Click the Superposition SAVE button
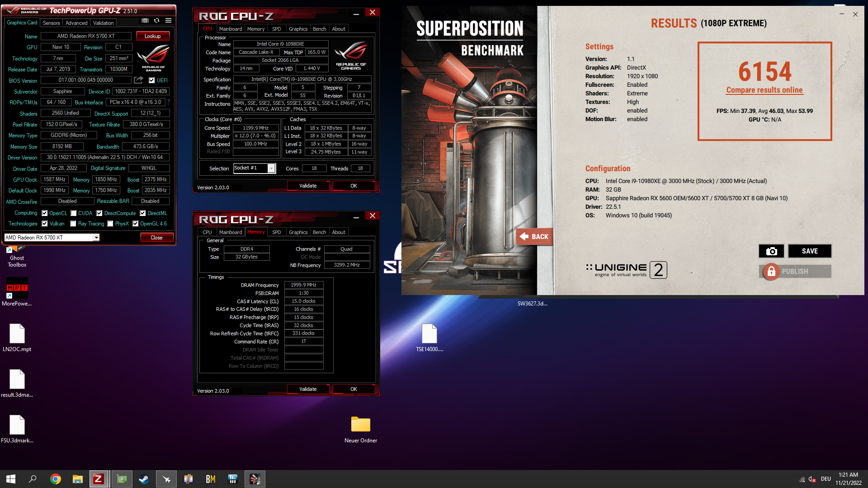 click(x=810, y=251)
